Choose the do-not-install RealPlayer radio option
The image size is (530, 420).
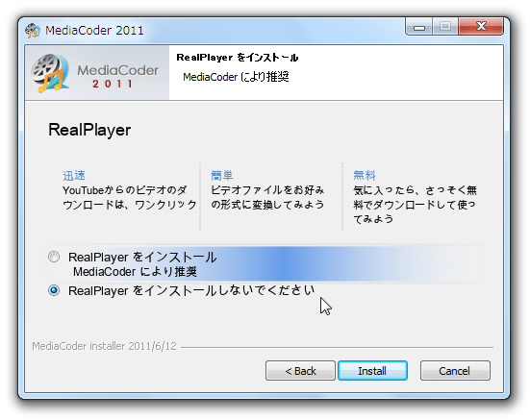[x=54, y=290]
